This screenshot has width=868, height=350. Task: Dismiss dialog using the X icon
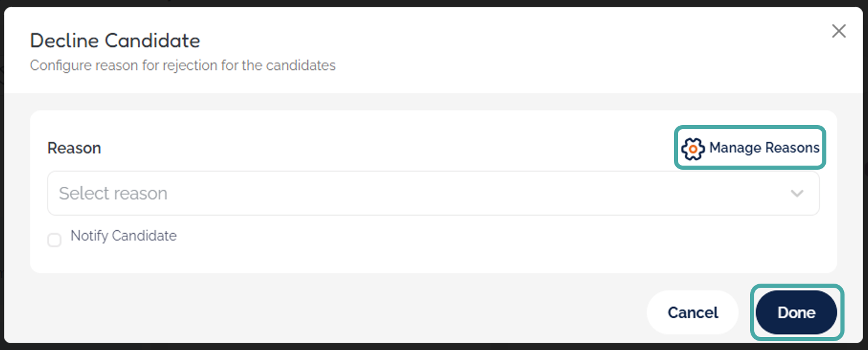coord(839,31)
